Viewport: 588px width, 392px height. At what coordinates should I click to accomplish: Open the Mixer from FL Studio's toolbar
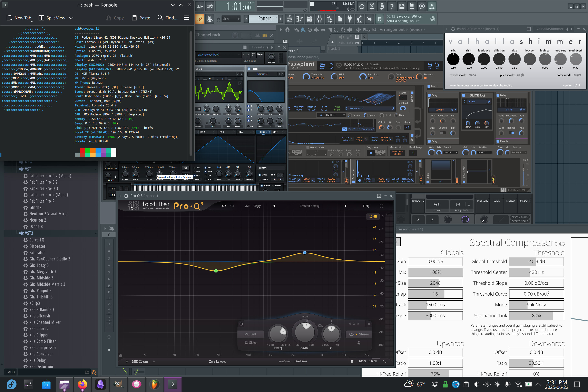point(320,19)
